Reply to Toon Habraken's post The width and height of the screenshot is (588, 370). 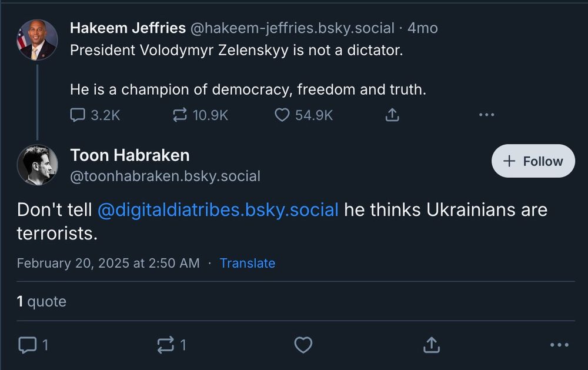point(27,345)
